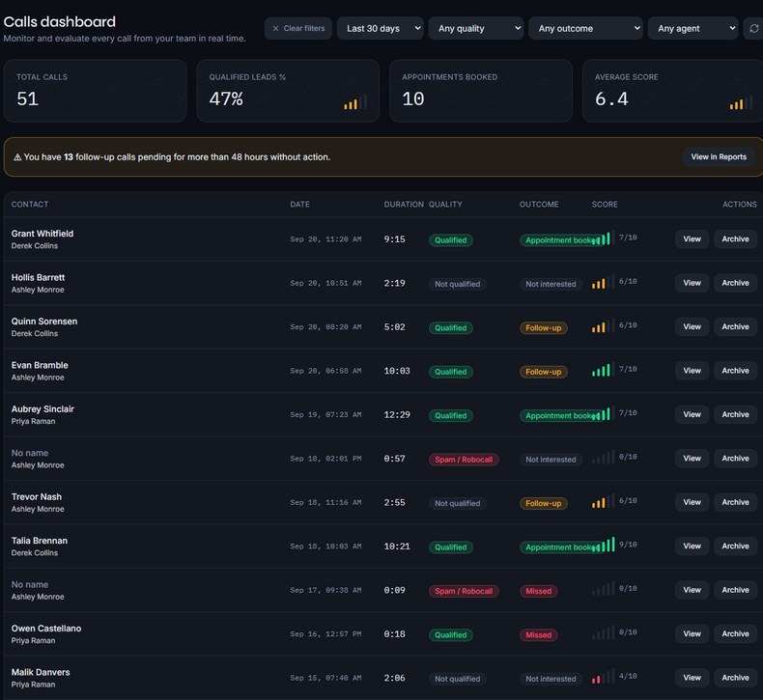Open the Appointments Booked stat card
Screen dimensions: 763x700
481,91
